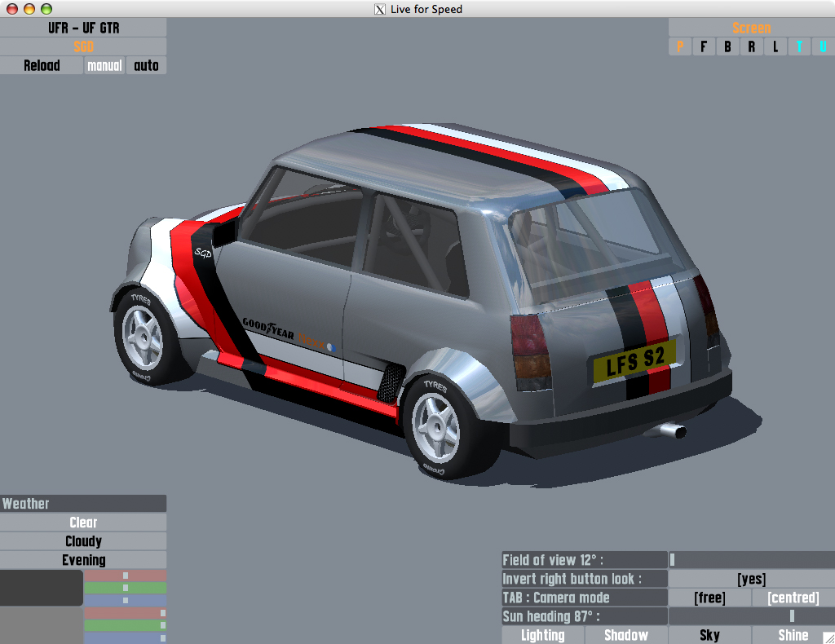
Task: Reload the car skin
Action: 42,65
